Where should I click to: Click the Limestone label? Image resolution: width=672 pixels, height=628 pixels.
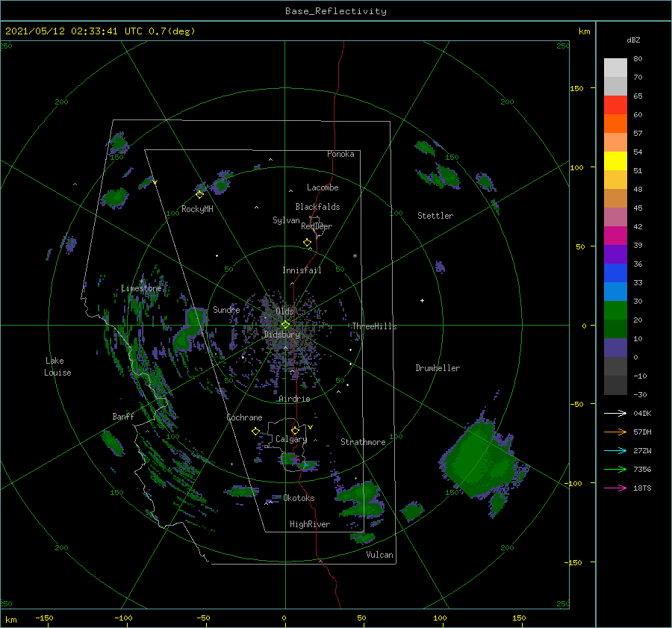click(x=141, y=288)
